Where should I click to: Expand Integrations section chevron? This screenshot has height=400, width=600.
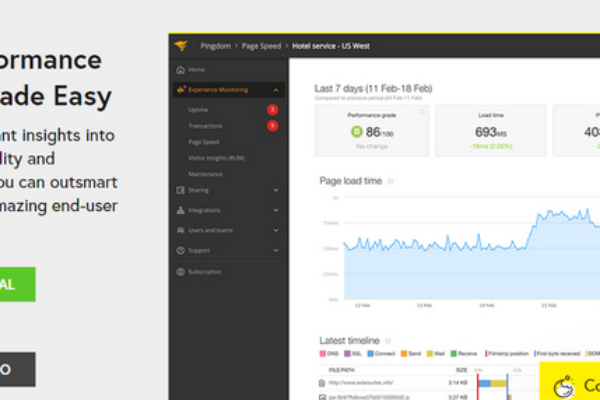276,210
